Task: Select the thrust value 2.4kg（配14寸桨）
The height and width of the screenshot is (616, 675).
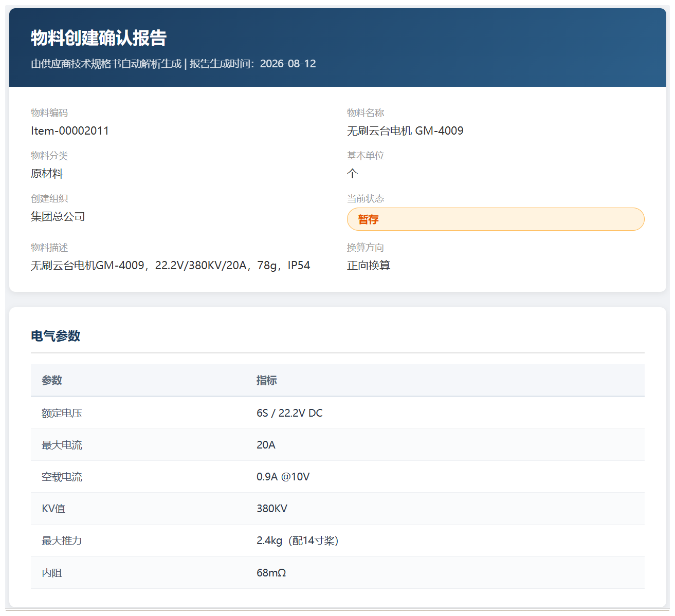Action: pyautogui.click(x=298, y=540)
